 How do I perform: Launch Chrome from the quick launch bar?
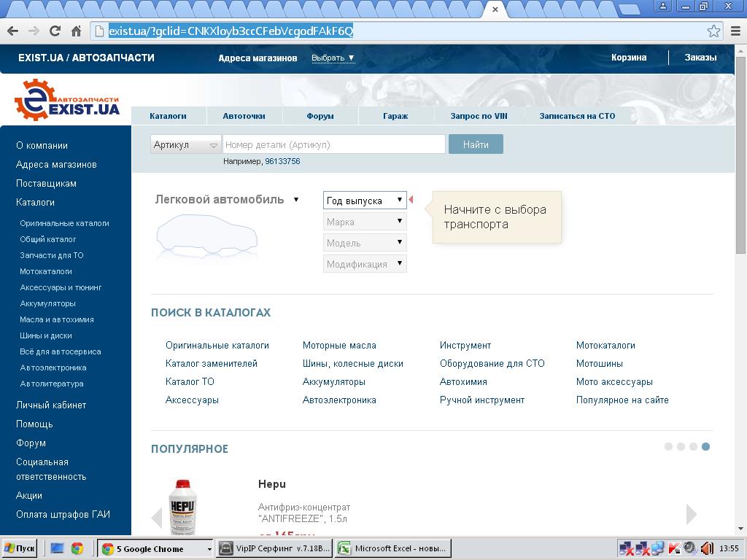click(77, 548)
